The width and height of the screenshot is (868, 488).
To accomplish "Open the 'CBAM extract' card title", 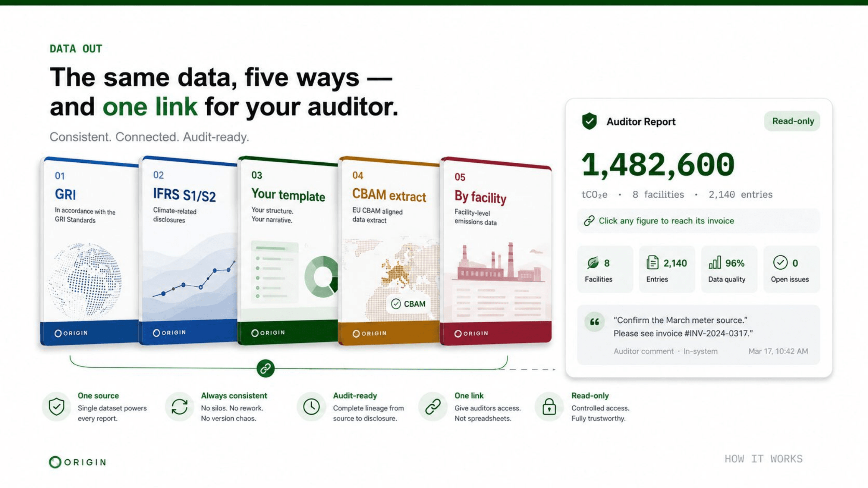I will (x=389, y=196).
